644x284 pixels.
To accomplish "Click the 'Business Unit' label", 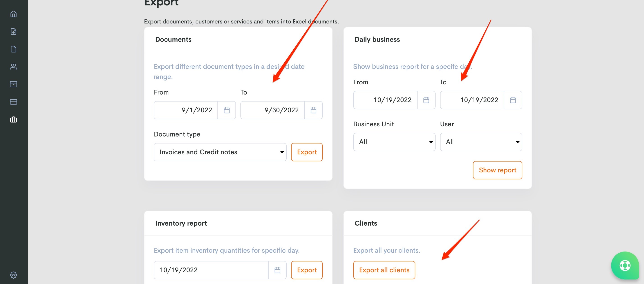I will coord(374,124).
